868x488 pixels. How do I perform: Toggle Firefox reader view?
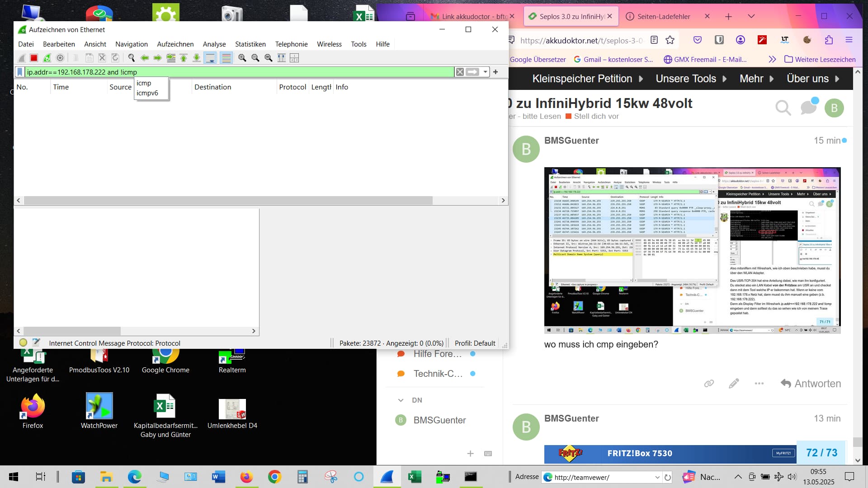654,40
